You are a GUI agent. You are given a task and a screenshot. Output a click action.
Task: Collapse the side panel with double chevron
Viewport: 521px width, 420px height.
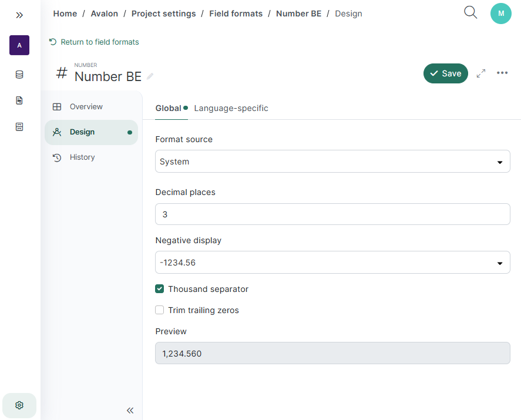point(130,411)
